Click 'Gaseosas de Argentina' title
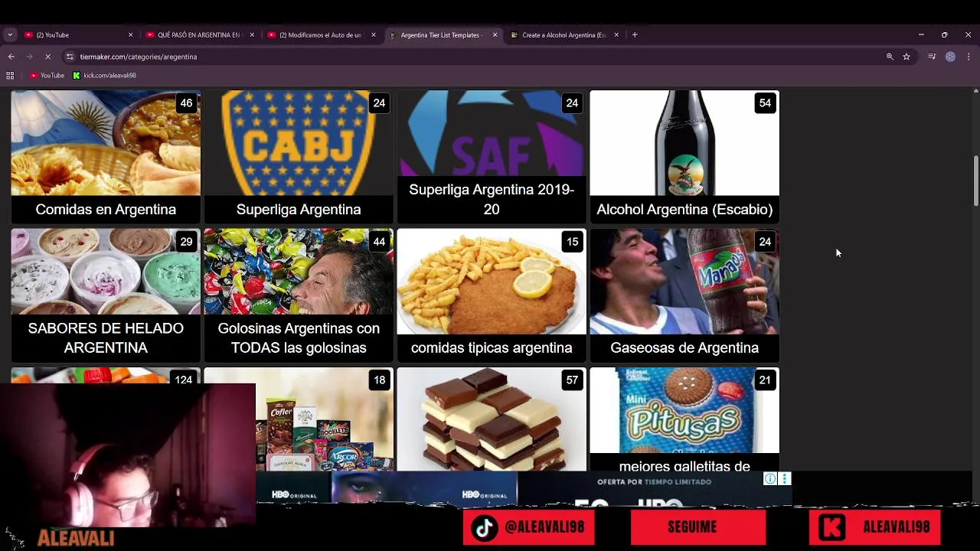The image size is (980, 551). coord(684,347)
